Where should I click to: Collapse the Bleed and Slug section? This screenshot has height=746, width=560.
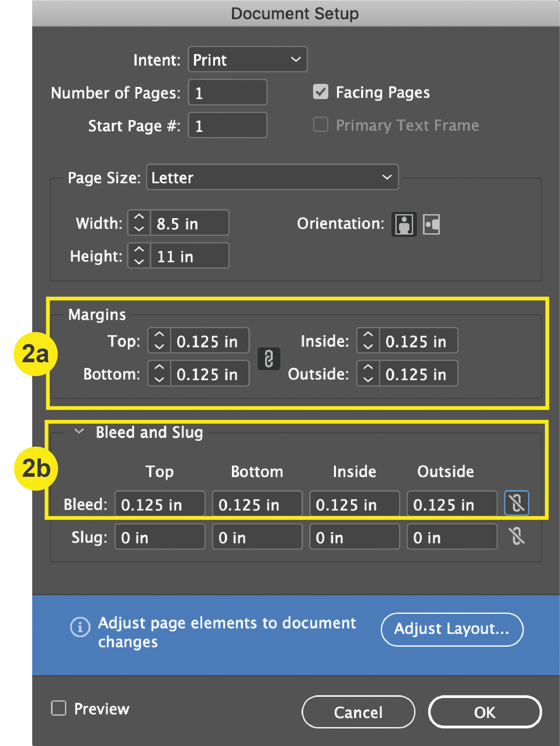(x=79, y=431)
